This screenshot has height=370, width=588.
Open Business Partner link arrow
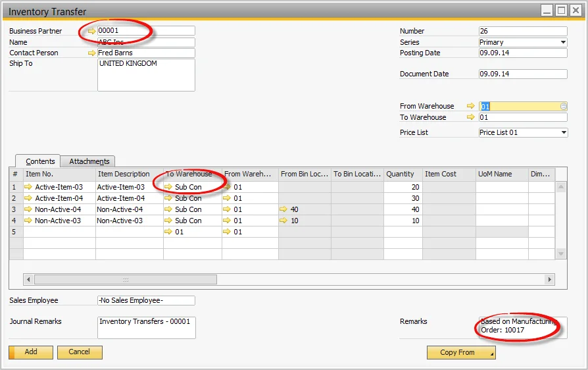91,31
